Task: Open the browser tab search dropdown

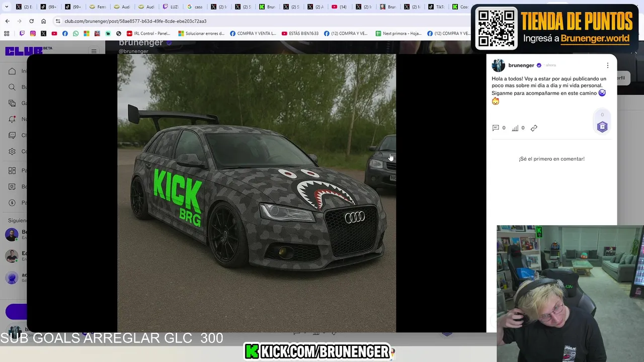Action: [x=7, y=7]
